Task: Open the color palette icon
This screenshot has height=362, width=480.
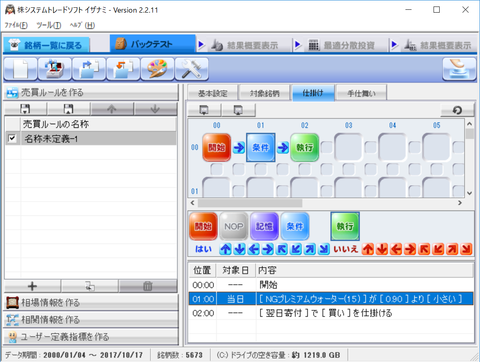Action: click(x=158, y=69)
